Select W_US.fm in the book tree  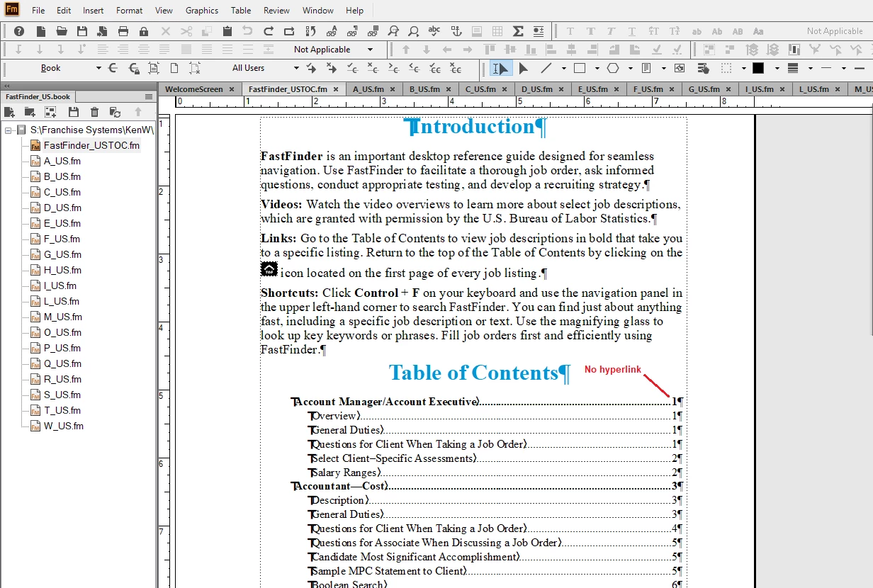click(63, 426)
